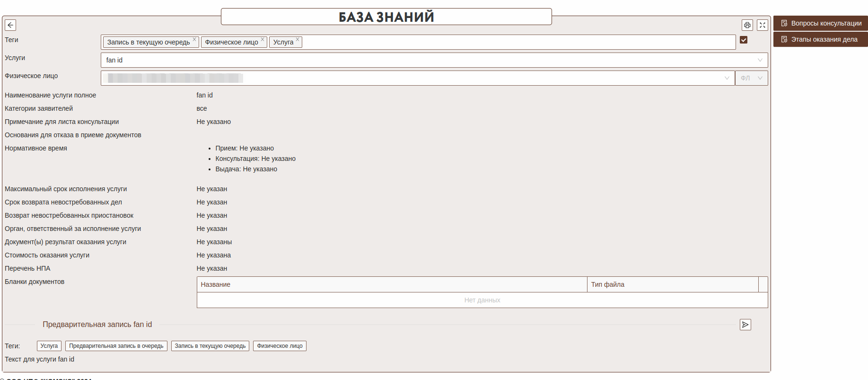The image size is (868, 380).
Task: Click the fullscreen expand icon
Action: point(762,25)
